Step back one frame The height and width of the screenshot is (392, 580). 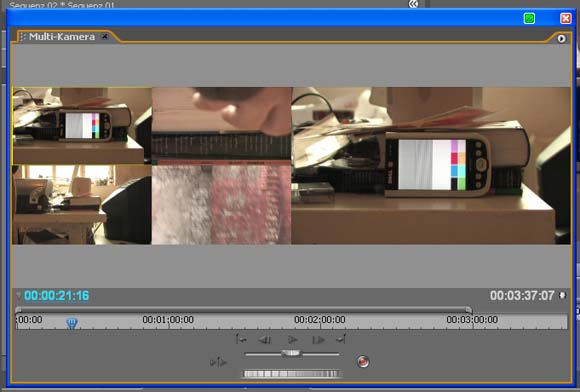point(265,339)
